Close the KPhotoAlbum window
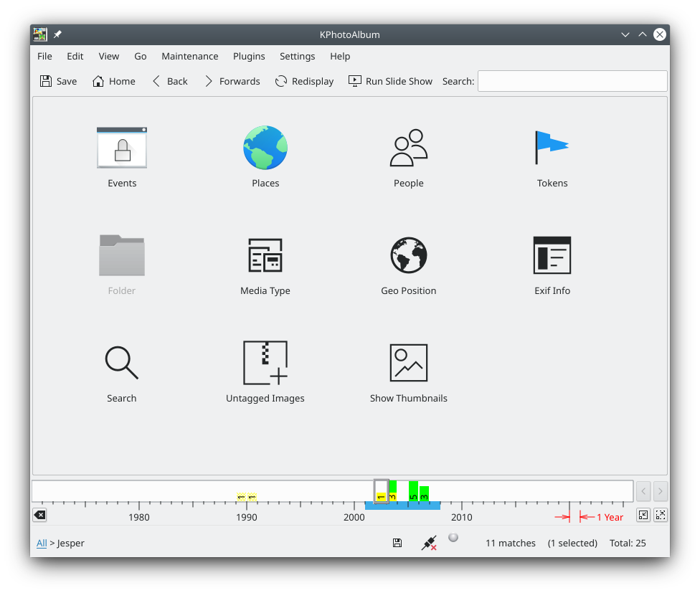This screenshot has width=700, height=593. tap(660, 34)
